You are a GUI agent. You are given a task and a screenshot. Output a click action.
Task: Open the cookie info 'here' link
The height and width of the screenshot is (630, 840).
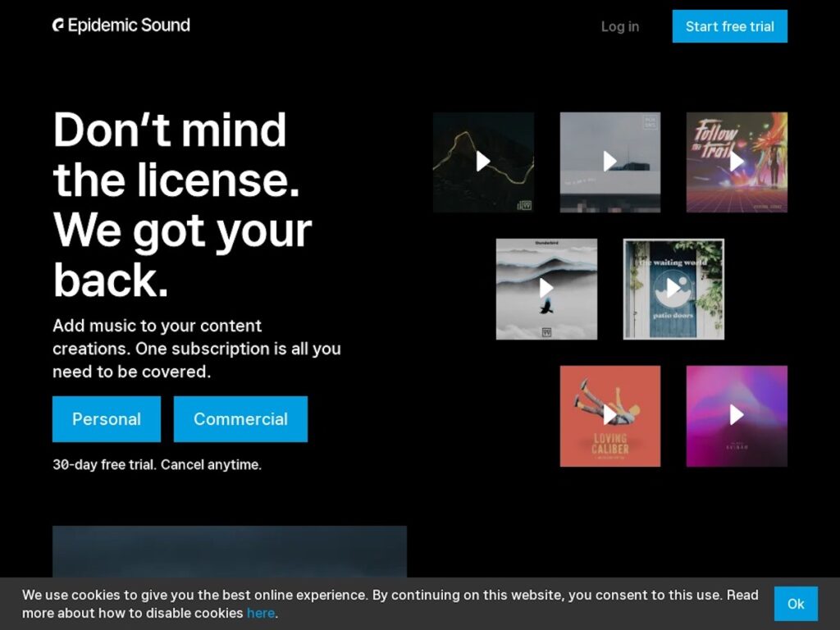pos(261,613)
